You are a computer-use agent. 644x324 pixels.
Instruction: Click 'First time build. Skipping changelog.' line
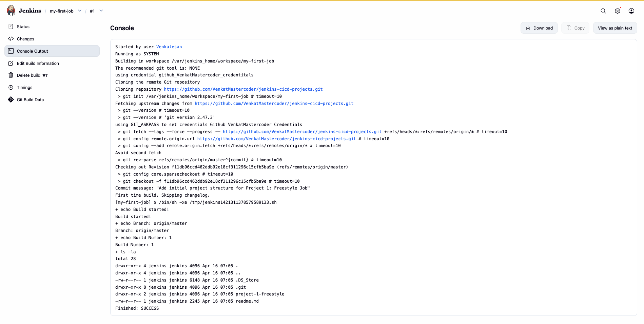[x=162, y=195]
